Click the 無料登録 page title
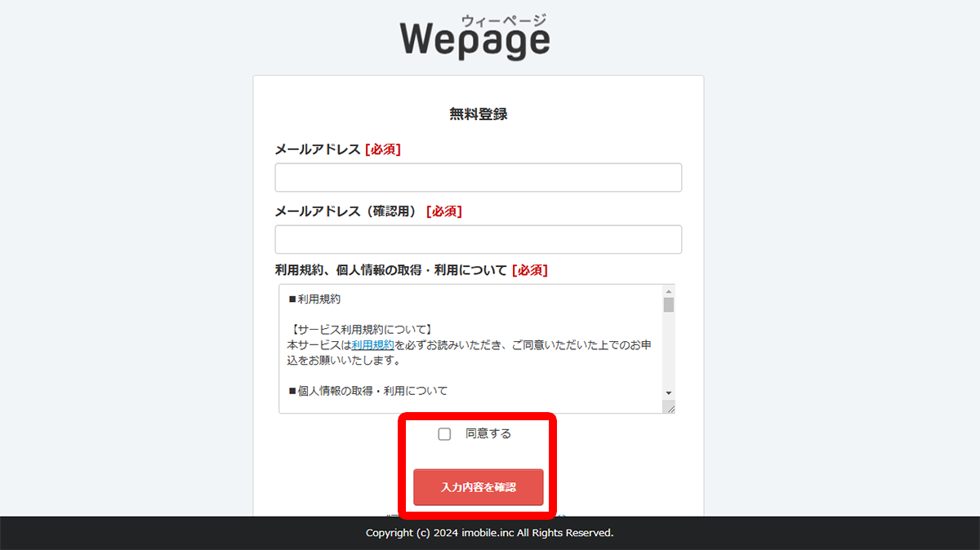980x550 pixels. tap(478, 113)
